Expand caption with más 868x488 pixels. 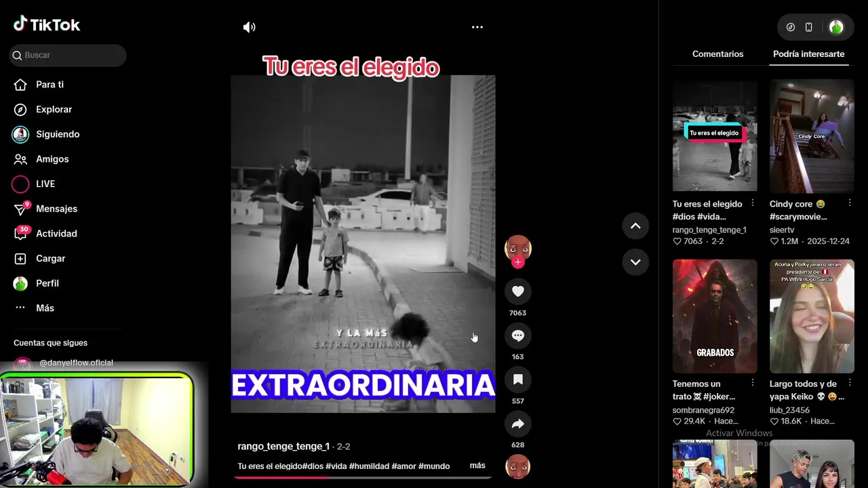tap(477, 466)
